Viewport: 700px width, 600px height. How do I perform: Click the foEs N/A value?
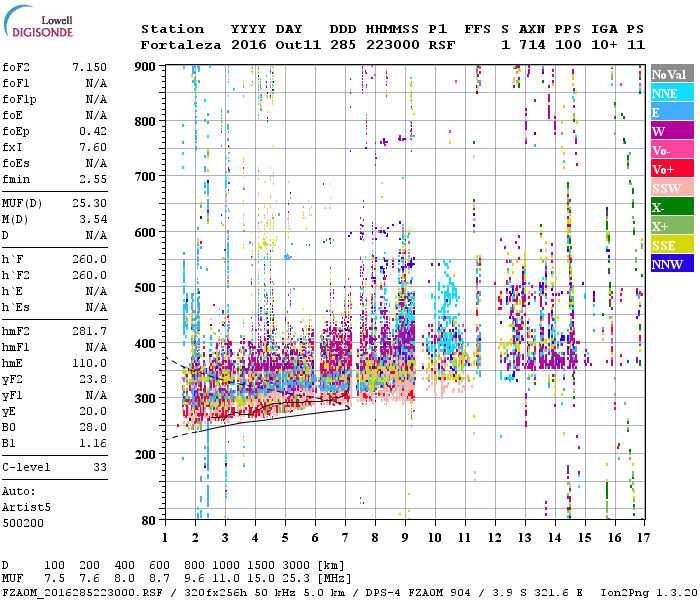click(96, 163)
